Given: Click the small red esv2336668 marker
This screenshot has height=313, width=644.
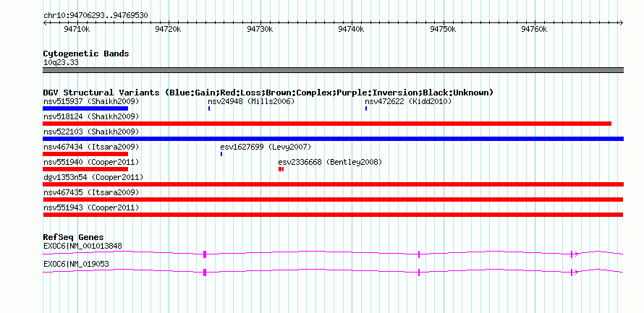Looking at the screenshot, I should [281, 169].
